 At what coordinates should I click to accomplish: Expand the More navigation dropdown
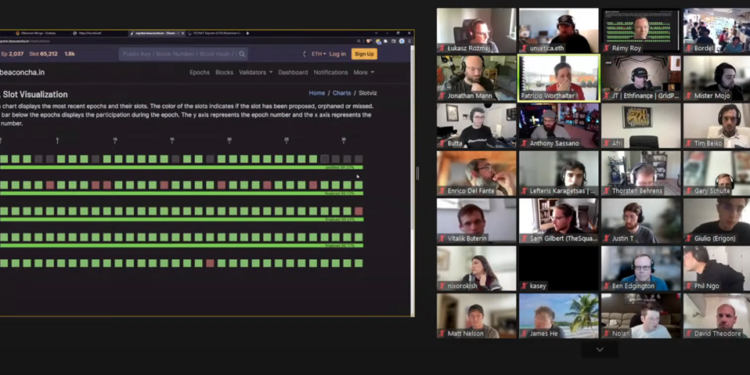364,72
